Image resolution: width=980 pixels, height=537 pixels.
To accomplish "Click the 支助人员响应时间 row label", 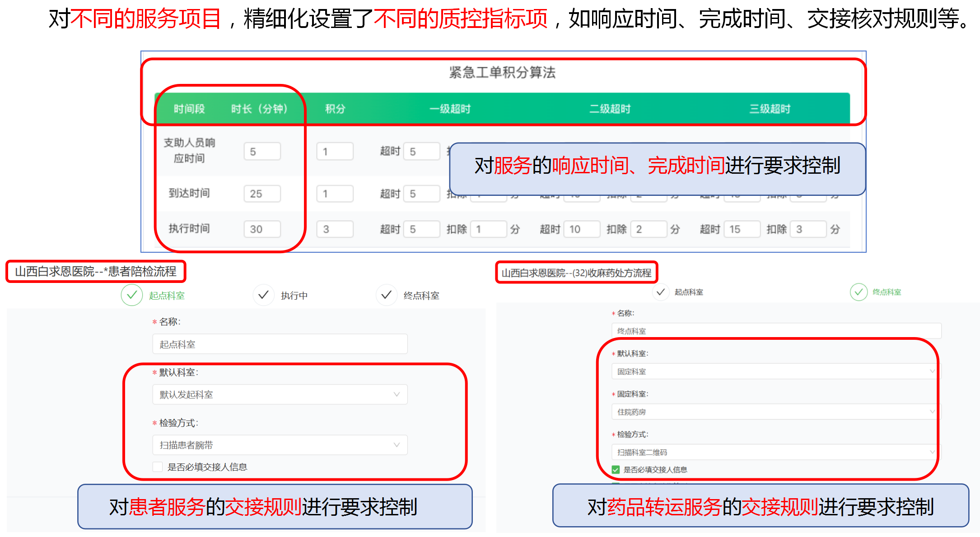I will 189,150.
